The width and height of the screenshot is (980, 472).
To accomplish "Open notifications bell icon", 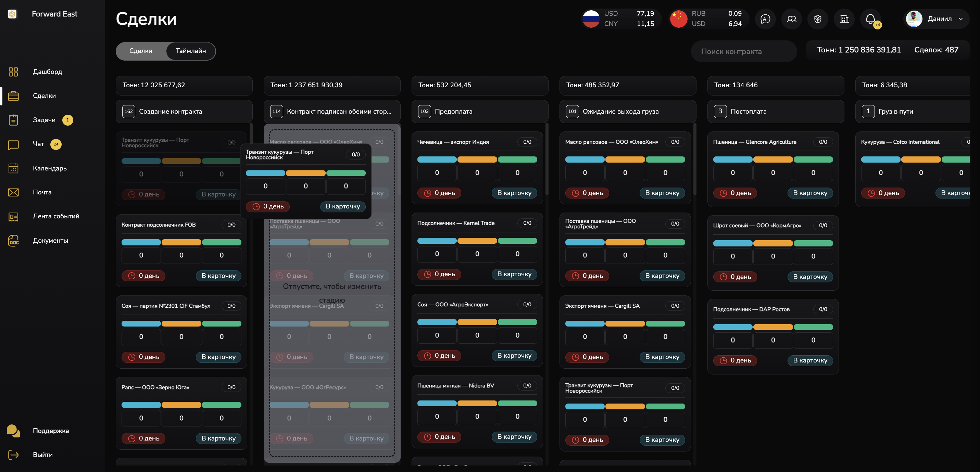I will [x=870, y=18].
